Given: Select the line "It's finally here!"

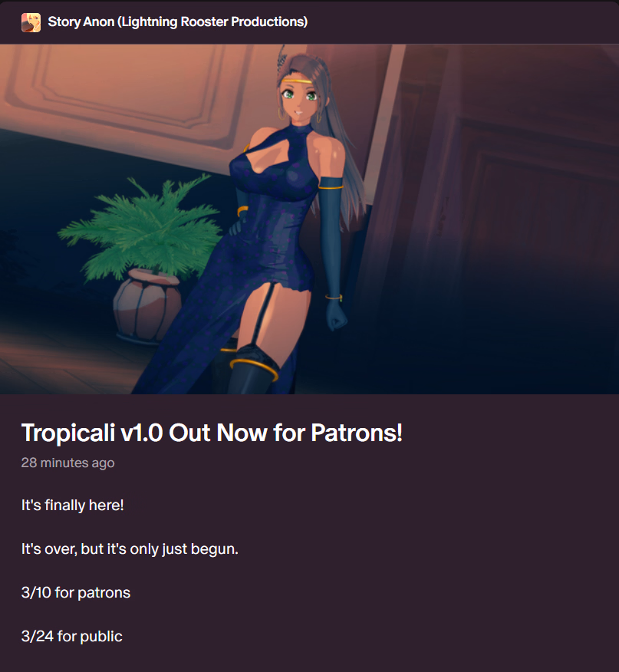Looking at the screenshot, I should [x=72, y=505].
